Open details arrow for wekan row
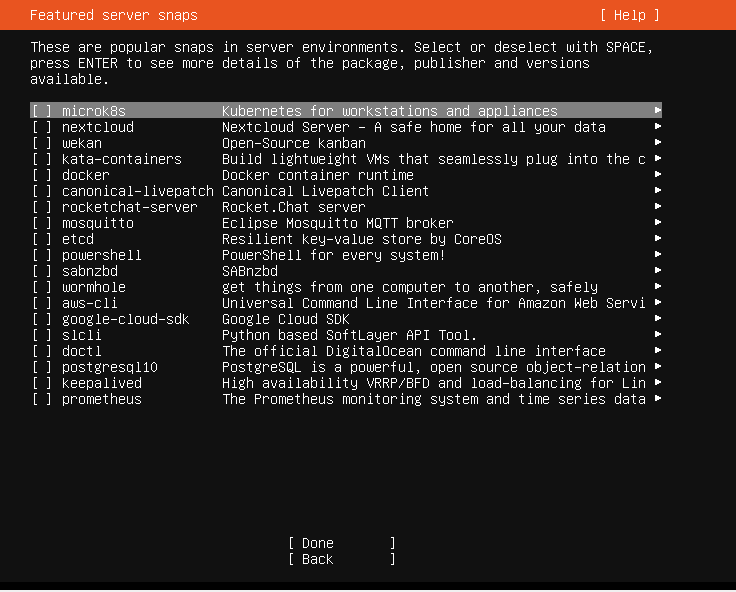This screenshot has width=736, height=592. click(658, 142)
